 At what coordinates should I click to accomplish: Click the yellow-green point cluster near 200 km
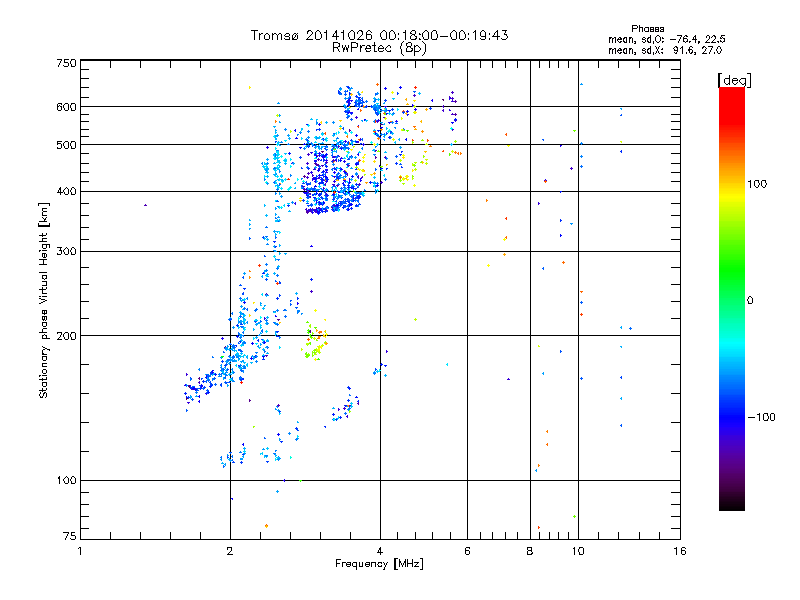(x=315, y=341)
